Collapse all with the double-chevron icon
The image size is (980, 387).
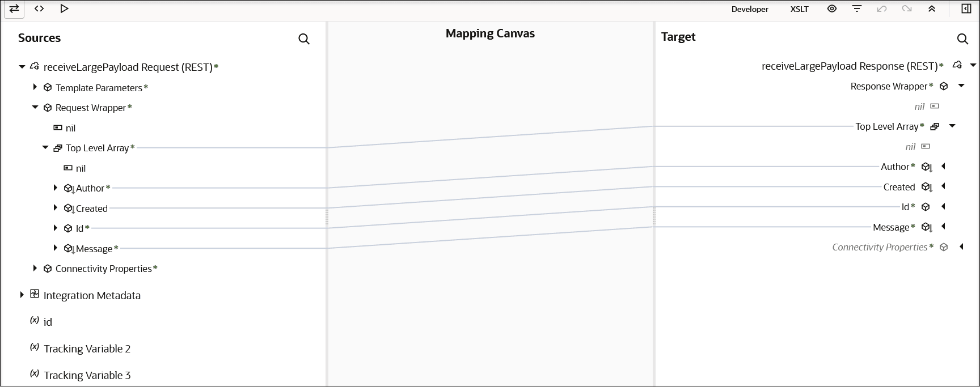(932, 8)
